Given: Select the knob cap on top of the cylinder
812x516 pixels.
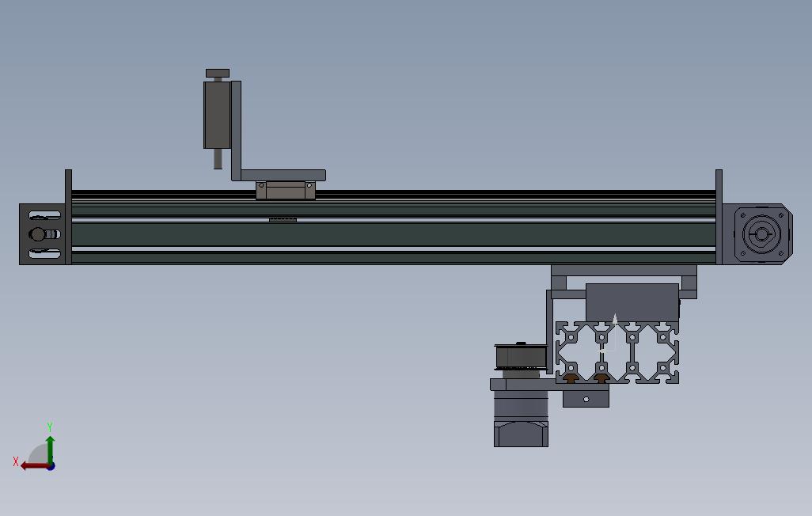Looking at the screenshot, I should coord(218,73).
